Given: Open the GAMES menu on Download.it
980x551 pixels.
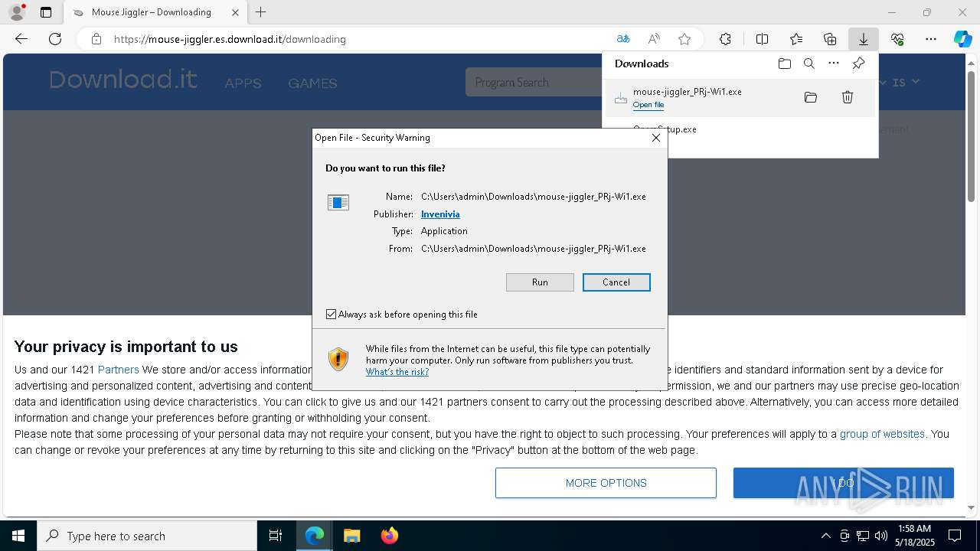Looking at the screenshot, I should (x=312, y=83).
